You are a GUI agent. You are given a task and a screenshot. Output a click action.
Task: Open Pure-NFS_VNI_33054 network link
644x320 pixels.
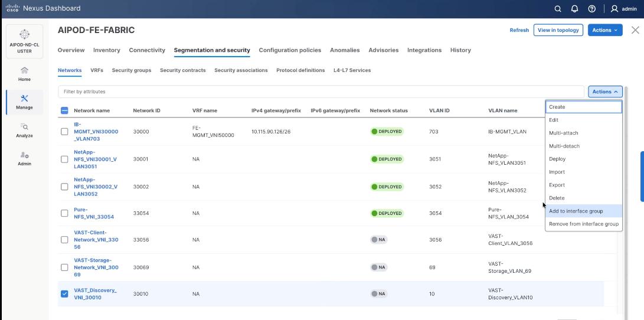(94, 213)
